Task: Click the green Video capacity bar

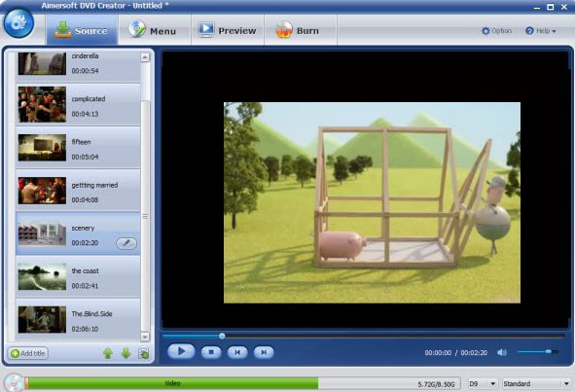Action: 173,383
